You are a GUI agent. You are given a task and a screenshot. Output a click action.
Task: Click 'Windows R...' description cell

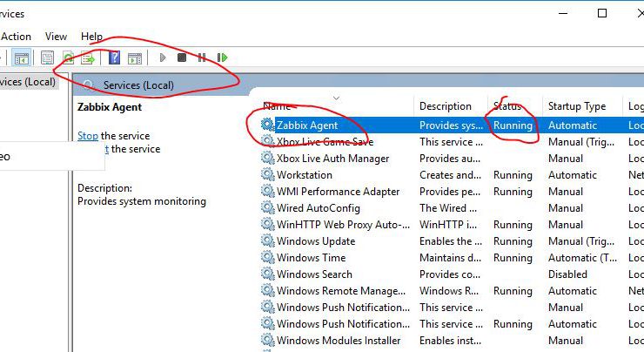click(x=449, y=291)
